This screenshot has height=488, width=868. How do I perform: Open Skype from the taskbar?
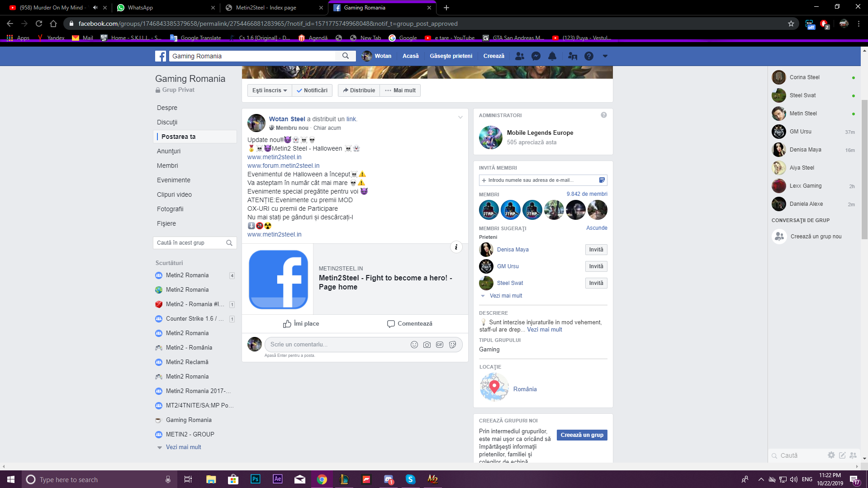411,479
